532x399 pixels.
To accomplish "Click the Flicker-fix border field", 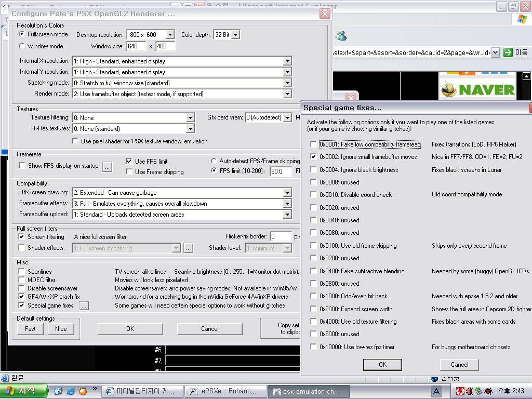I will (x=281, y=236).
